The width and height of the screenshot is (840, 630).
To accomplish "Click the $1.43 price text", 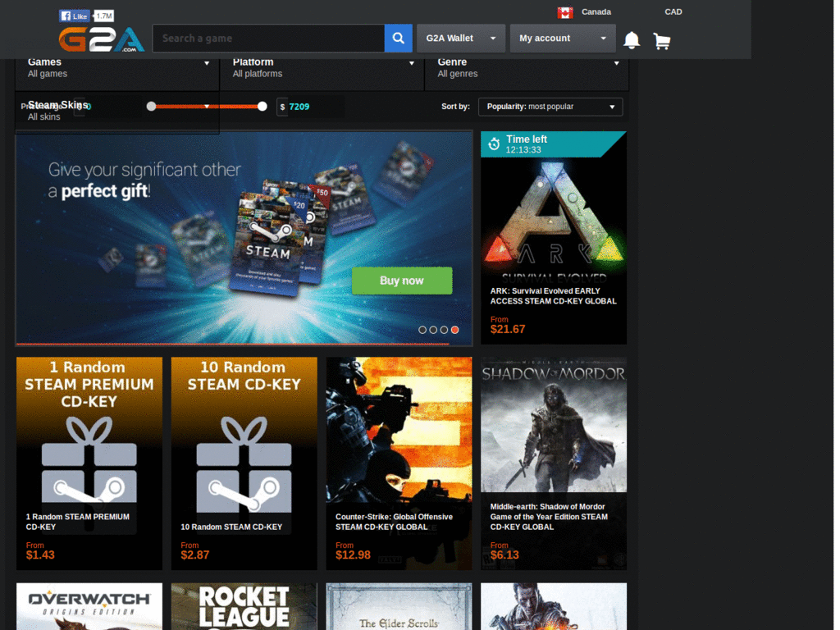I will click(40, 555).
